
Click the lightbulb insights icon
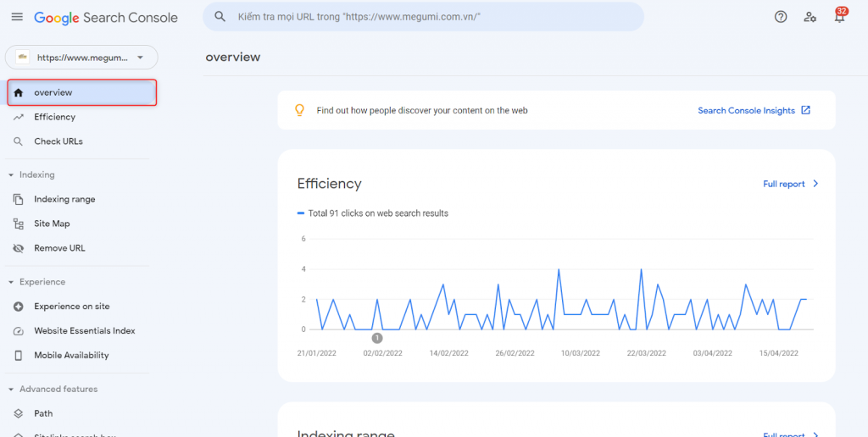299,110
